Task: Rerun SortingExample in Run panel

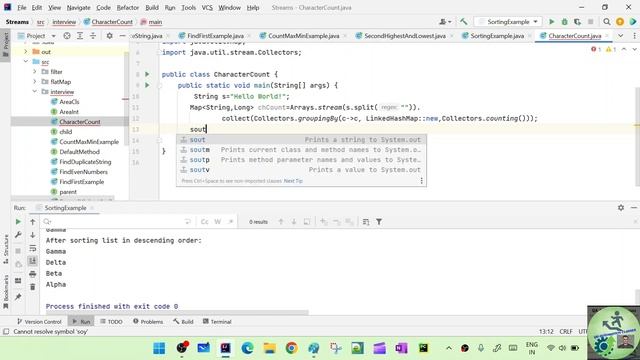Action: coord(18,222)
